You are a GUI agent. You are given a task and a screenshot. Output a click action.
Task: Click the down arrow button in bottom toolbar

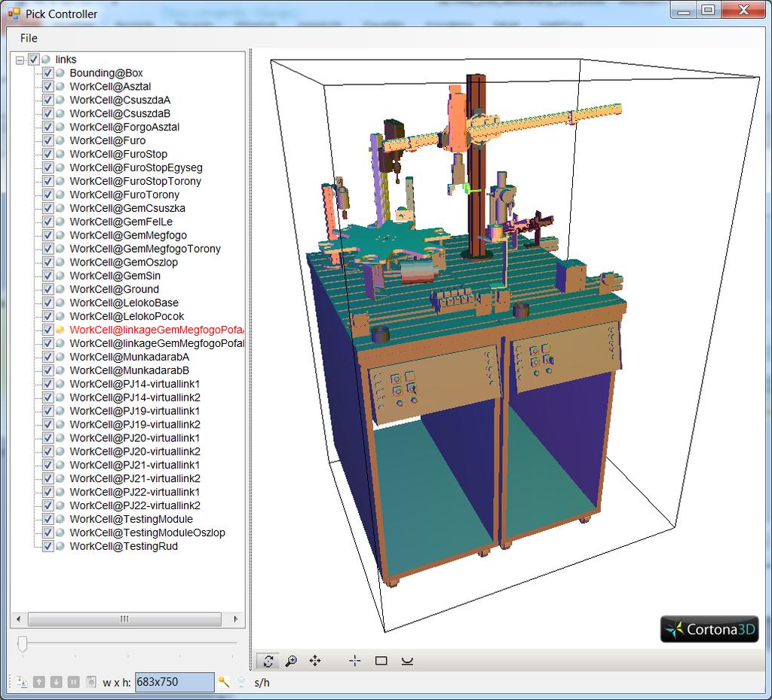tap(56, 682)
